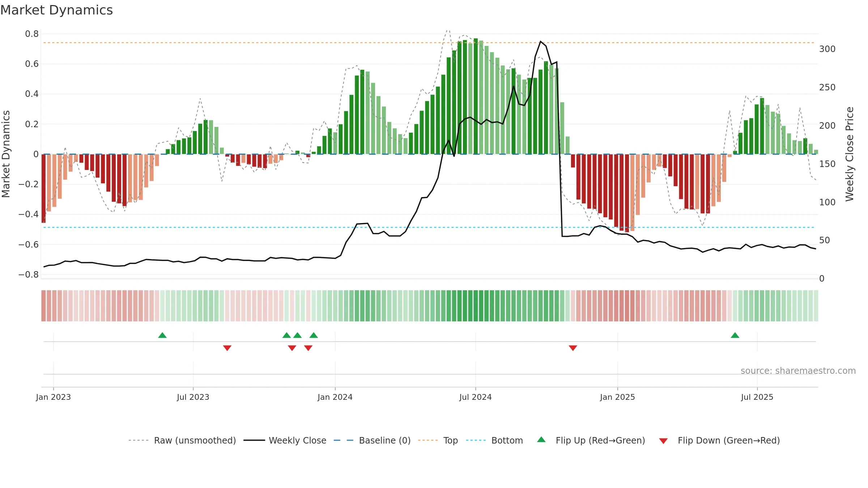Click the source: sharemaestro.com text

coord(798,371)
